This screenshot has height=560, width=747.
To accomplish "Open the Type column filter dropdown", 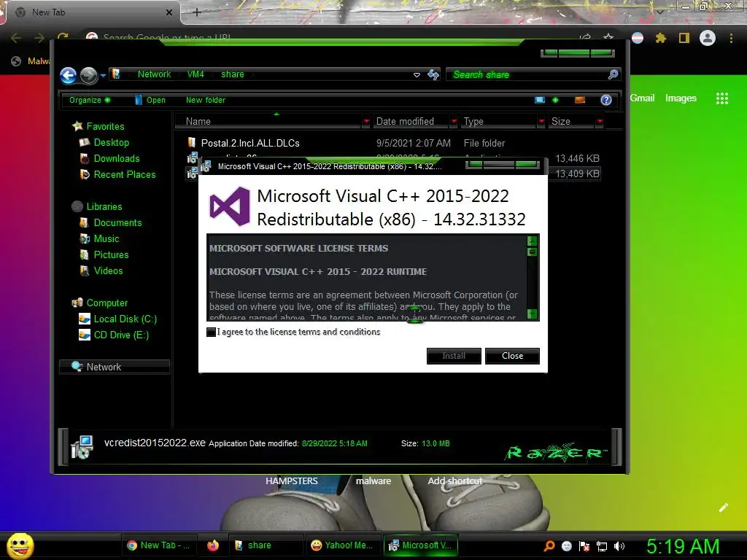I will pos(541,122).
